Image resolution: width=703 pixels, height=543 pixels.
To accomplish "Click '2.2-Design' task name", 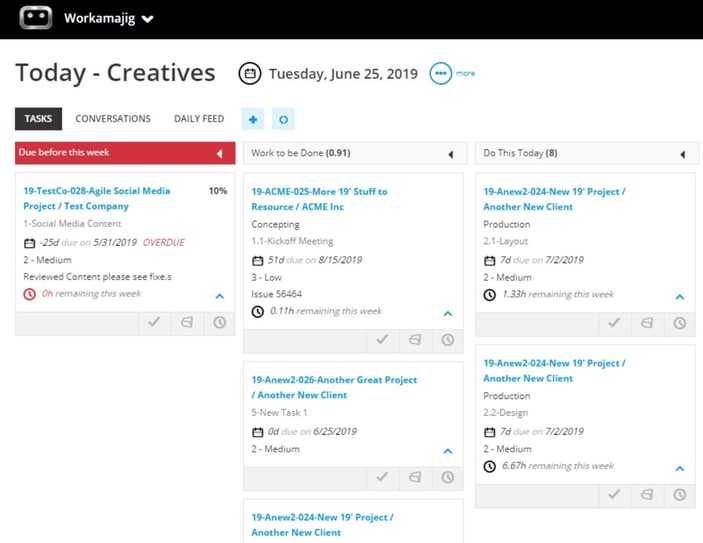I will point(506,413).
